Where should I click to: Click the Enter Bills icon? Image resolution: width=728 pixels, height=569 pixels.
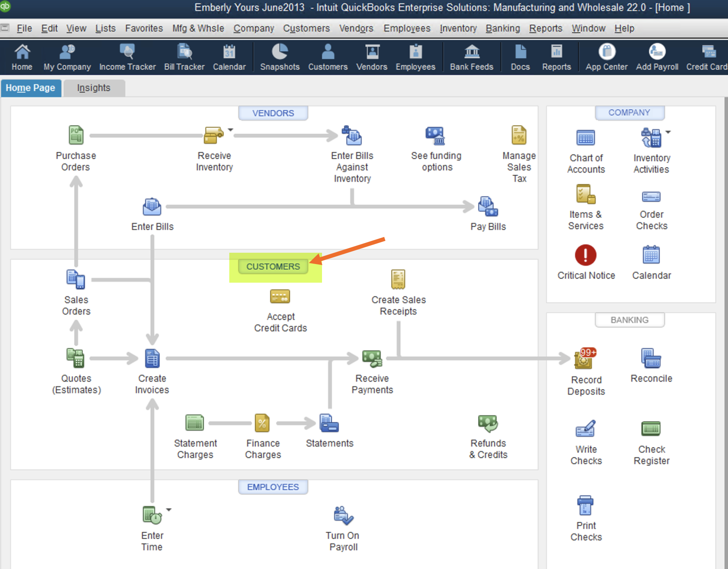[x=152, y=207]
